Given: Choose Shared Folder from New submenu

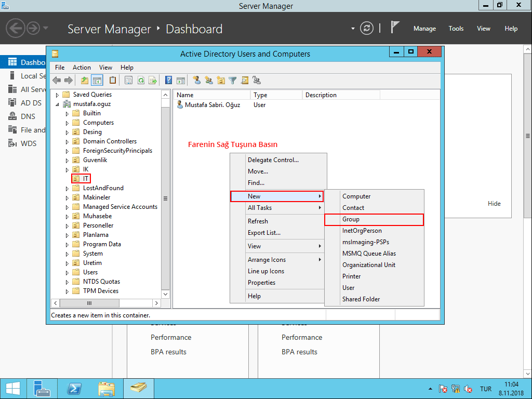Looking at the screenshot, I should coord(374,299).
